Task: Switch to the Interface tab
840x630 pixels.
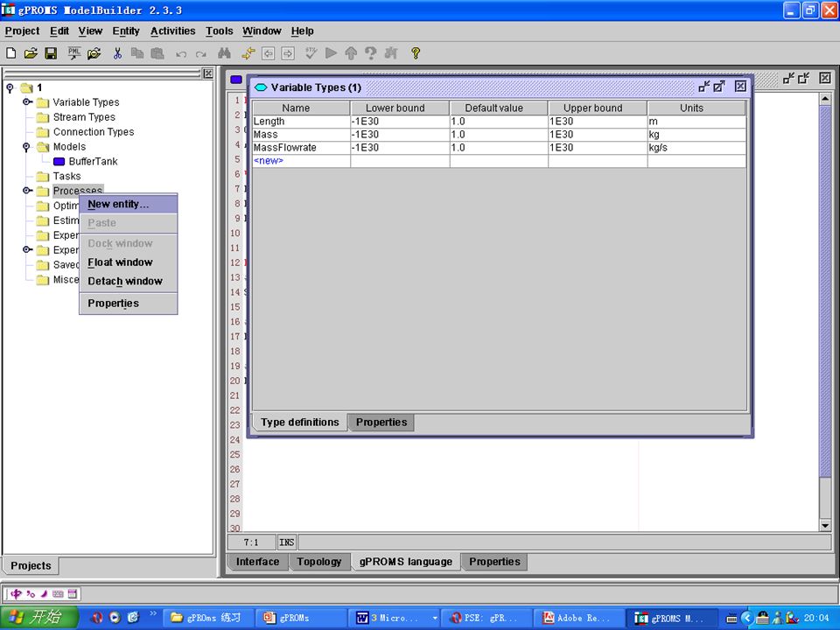Action: 257,562
